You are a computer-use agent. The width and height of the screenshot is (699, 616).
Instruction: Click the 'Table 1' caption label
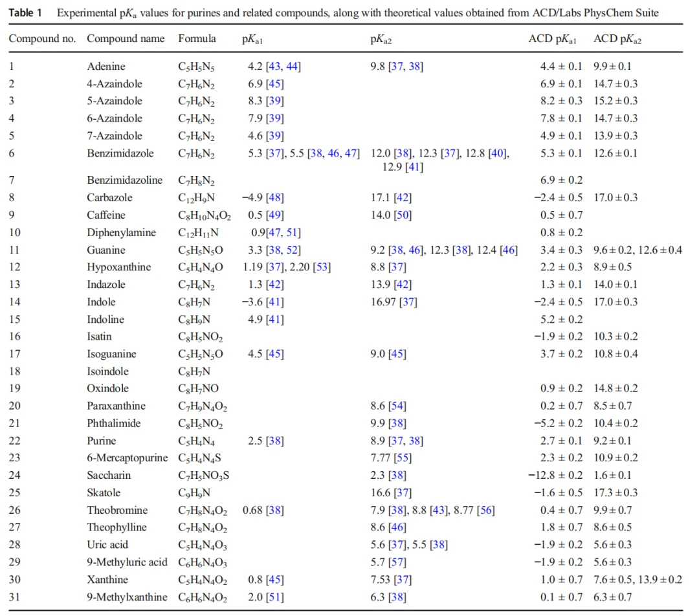25,12
